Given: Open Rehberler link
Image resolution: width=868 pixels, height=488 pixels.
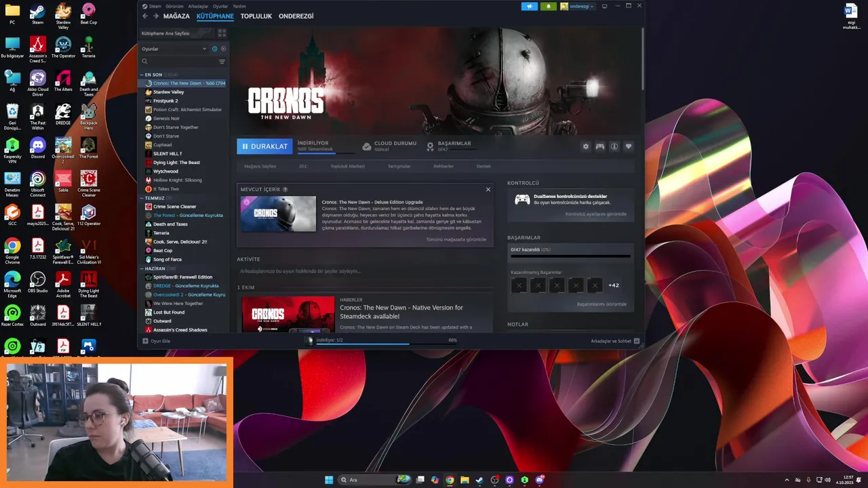Looking at the screenshot, I should pos(443,166).
